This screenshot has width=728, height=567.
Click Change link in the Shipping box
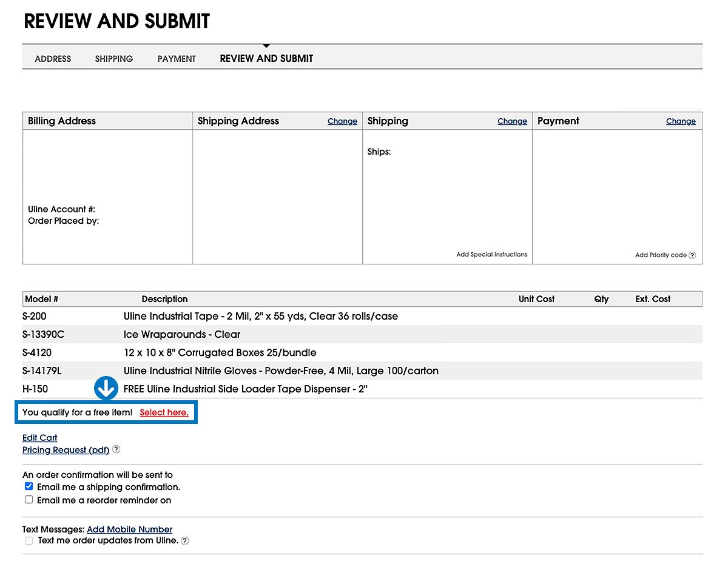[512, 121]
